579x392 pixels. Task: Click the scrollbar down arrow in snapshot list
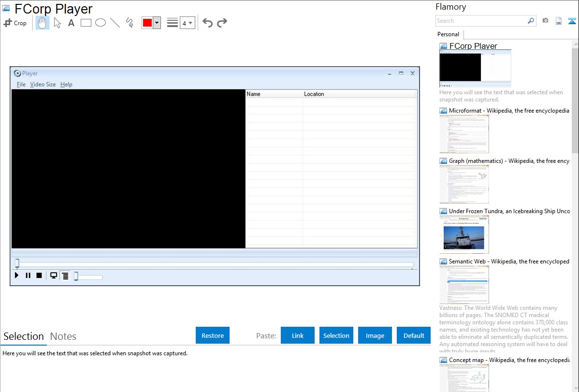575,388
